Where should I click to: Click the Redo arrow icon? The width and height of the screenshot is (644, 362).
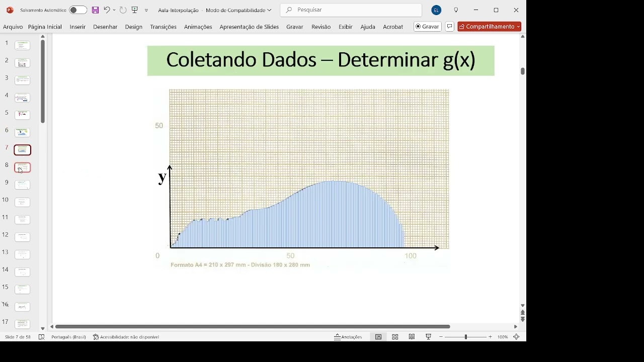[123, 10]
